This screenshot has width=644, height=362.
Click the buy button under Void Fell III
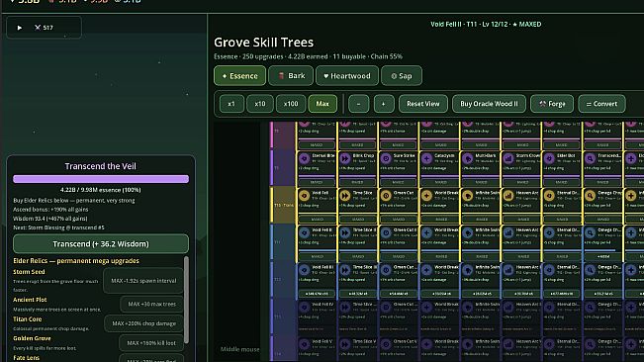pos(317,294)
